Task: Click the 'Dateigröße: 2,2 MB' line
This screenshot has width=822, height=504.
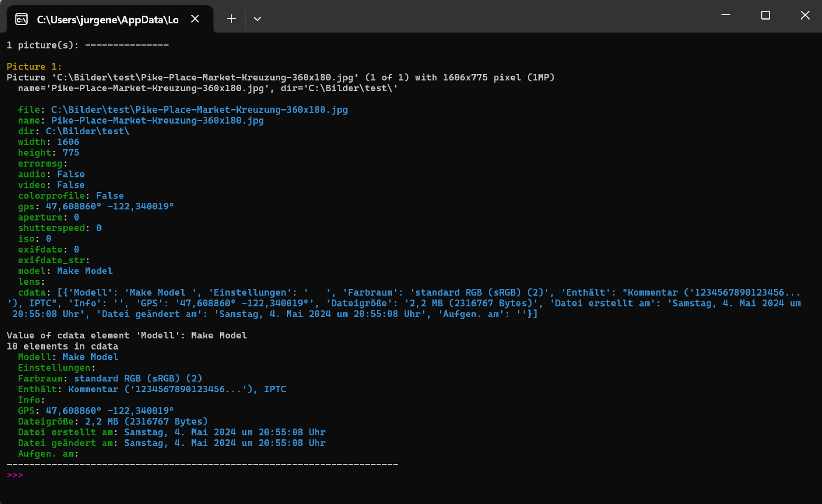Action: coord(113,422)
